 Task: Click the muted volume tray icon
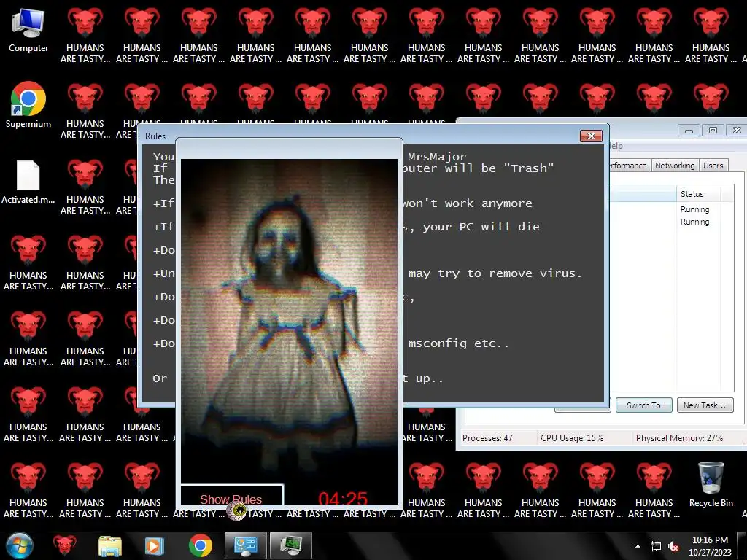(673, 547)
